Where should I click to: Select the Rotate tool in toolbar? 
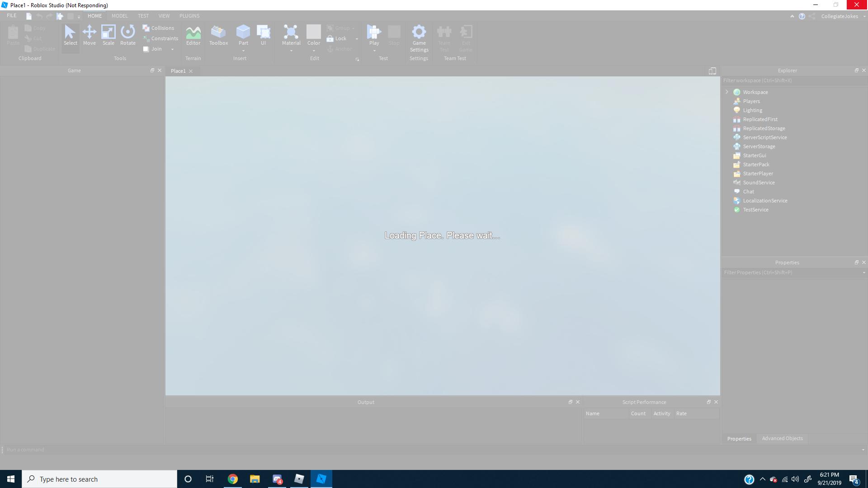click(127, 34)
